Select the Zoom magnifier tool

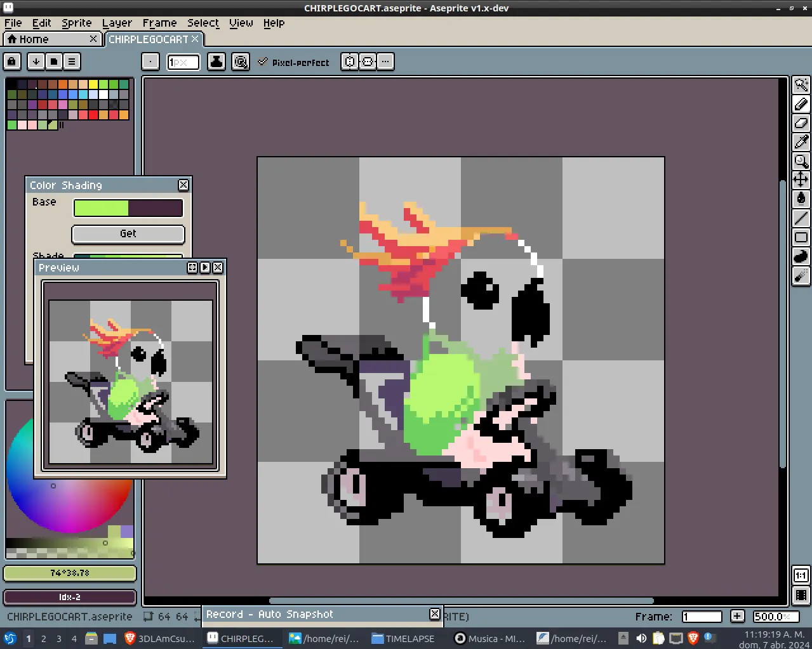coord(801,161)
